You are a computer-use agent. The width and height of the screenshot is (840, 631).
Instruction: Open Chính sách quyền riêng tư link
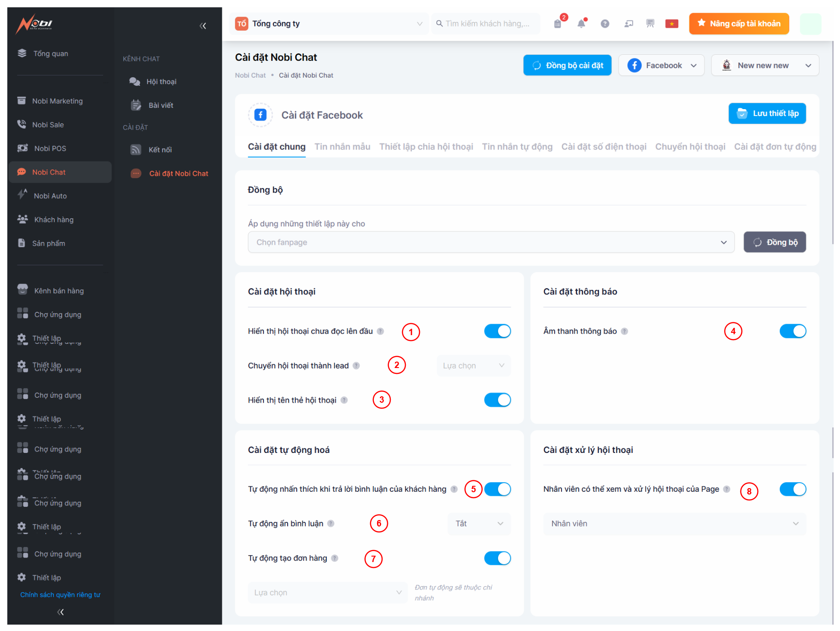[60, 595]
